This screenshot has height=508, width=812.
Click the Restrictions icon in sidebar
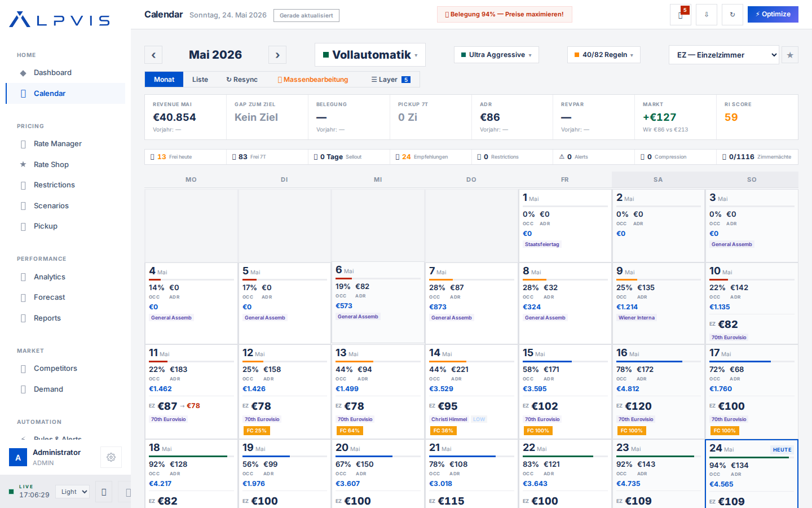coord(23,185)
